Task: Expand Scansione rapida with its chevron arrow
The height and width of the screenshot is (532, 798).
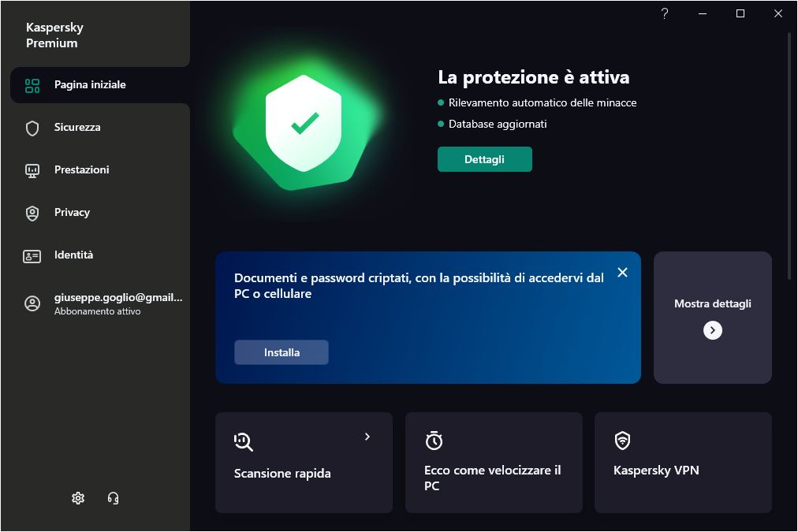Action: click(367, 436)
